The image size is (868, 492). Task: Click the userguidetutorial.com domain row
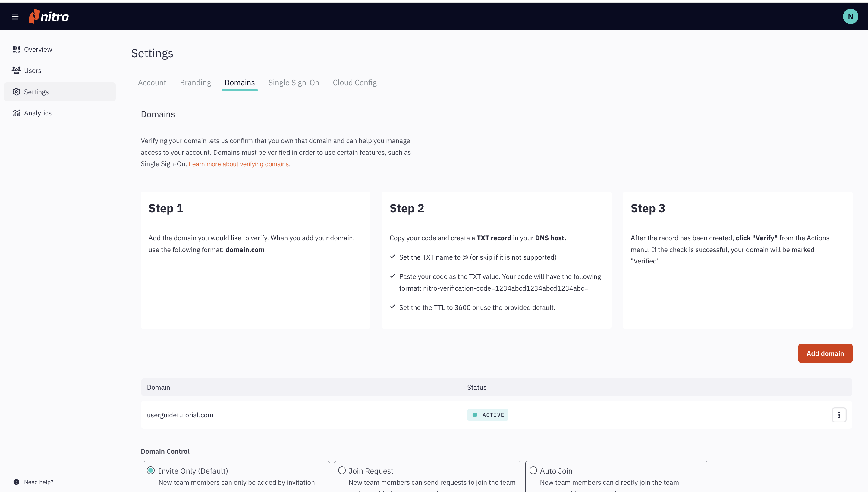pos(180,415)
